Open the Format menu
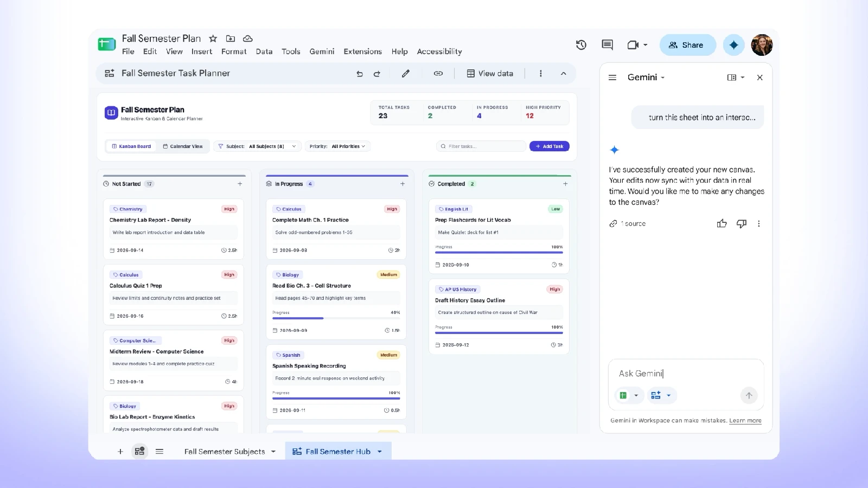This screenshot has width=868, height=488. tap(234, 52)
